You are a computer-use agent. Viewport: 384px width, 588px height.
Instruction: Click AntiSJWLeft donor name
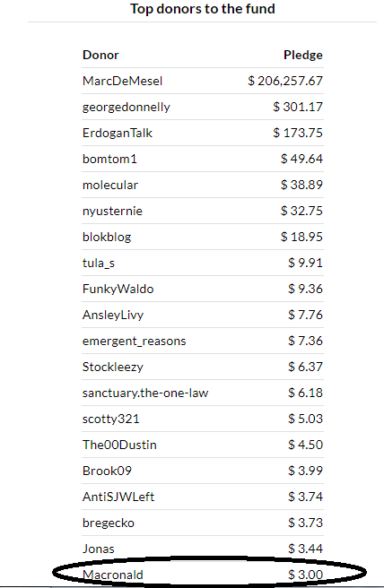pyautogui.click(x=118, y=497)
